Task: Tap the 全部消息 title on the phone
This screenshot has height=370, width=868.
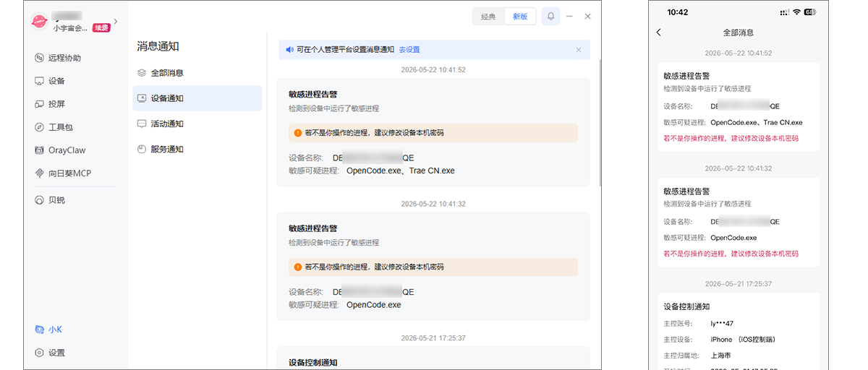Action: (x=739, y=33)
